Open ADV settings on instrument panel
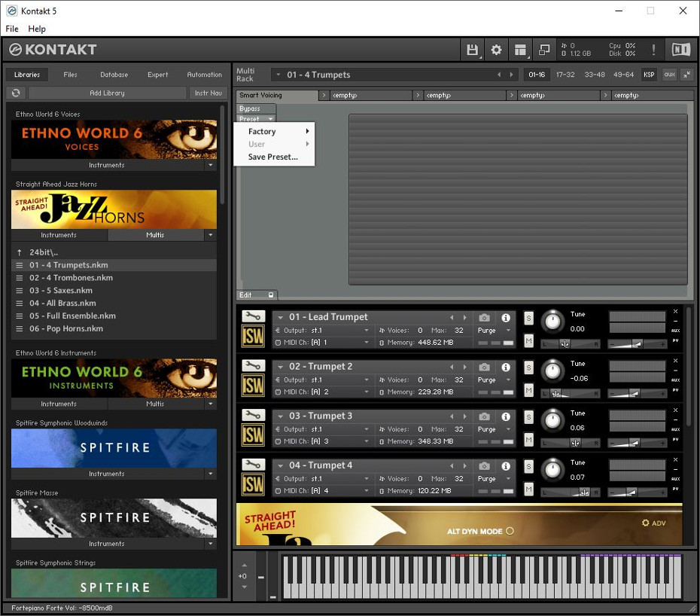 pos(653,523)
